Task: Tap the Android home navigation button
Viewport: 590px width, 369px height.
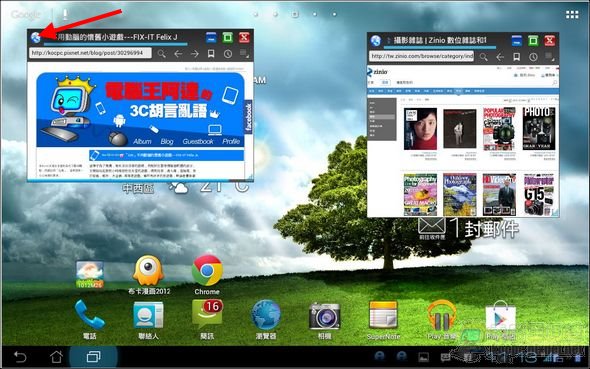Action: click(x=56, y=356)
